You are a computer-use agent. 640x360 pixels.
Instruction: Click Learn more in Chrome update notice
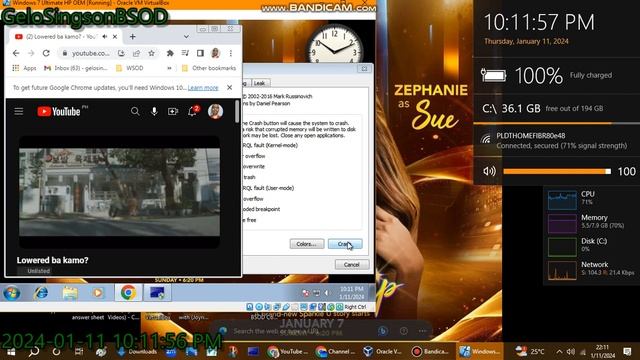pyautogui.click(x=203, y=88)
